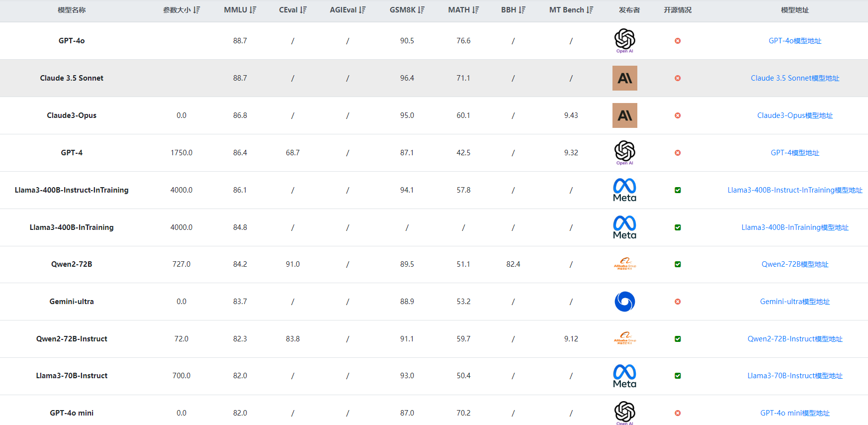Sort by parameter size column
Screen dimensions: 868x425
tap(197, 10)
